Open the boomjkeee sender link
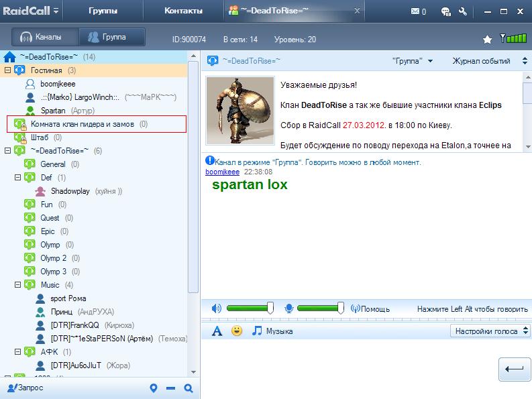This screenshot has height=399, width=532. coord(222,172)
